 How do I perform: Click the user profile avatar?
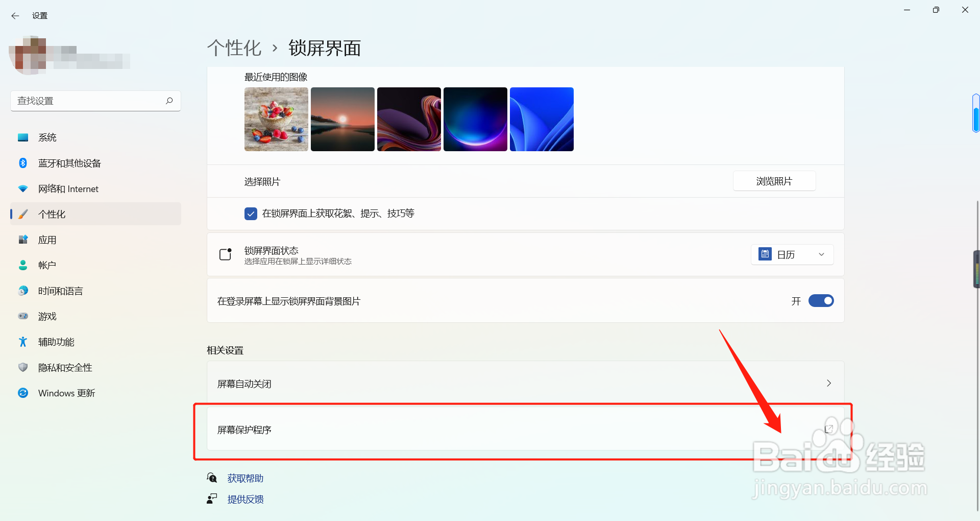[x=28, y=55]
